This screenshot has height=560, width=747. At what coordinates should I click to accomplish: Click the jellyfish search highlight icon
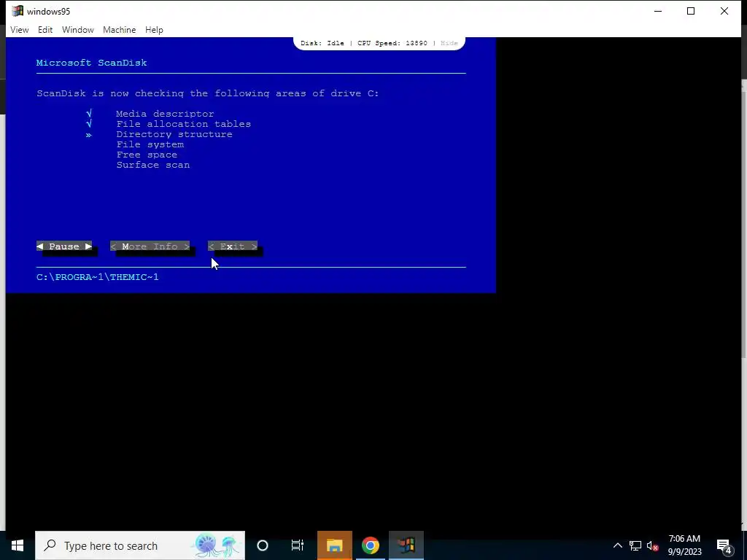click(x=217, y=545)
